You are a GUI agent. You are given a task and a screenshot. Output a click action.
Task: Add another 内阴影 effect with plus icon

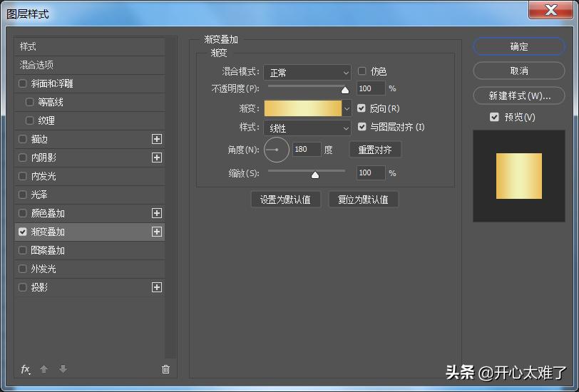(x=157, y=158)
